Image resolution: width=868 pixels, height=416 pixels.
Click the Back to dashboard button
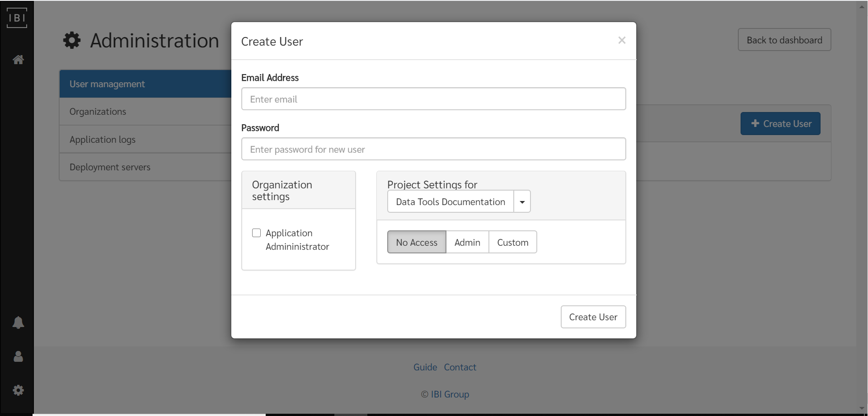pyautogui.click(x=784, y=40)
